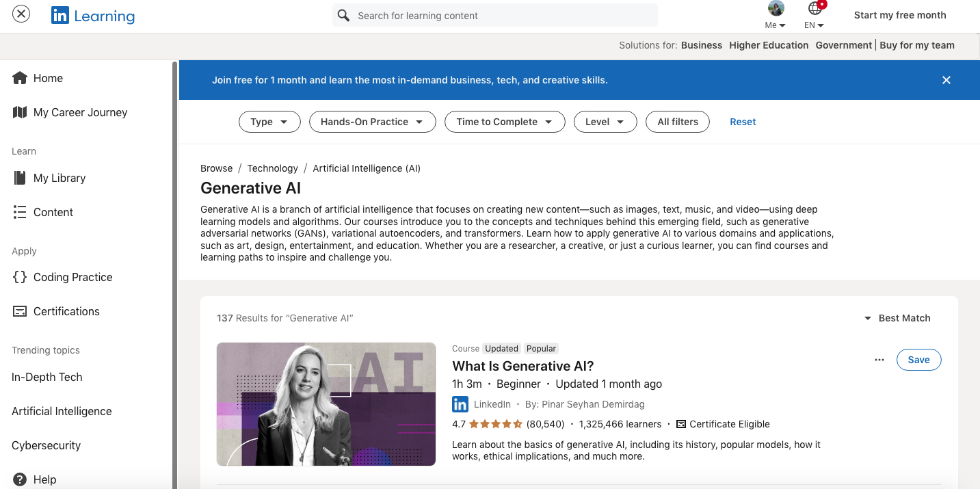Click the Home house icon

coord(20,78)
